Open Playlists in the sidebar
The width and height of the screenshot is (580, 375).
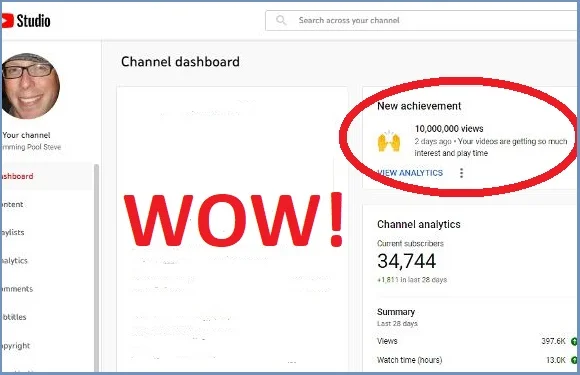coord(13,233)
